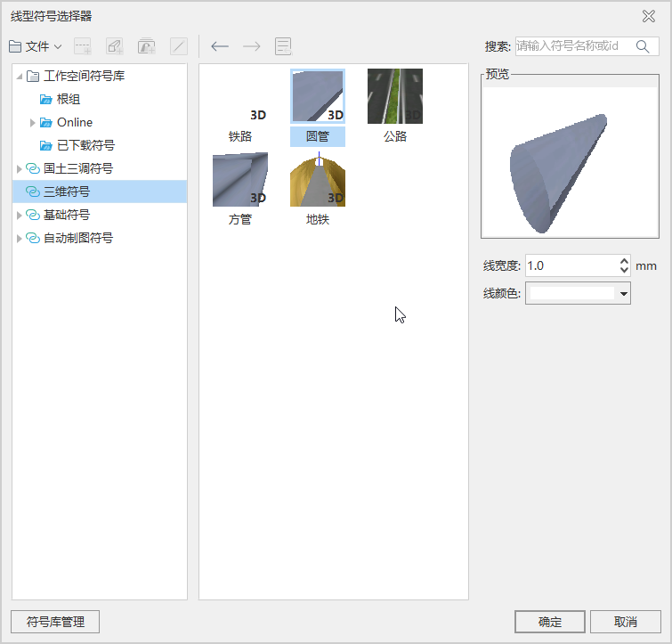This screenshot has width=672, height=644.
Task: Collapse the 工作空间符号库 tree node
Action: click(x=20, y=77)
